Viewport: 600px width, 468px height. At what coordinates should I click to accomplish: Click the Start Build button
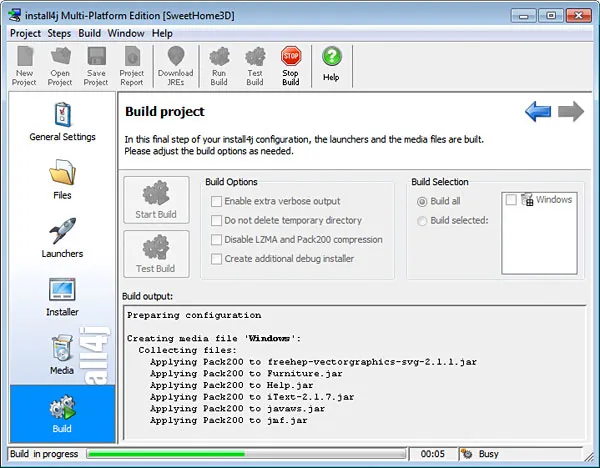tap(155, 200)
